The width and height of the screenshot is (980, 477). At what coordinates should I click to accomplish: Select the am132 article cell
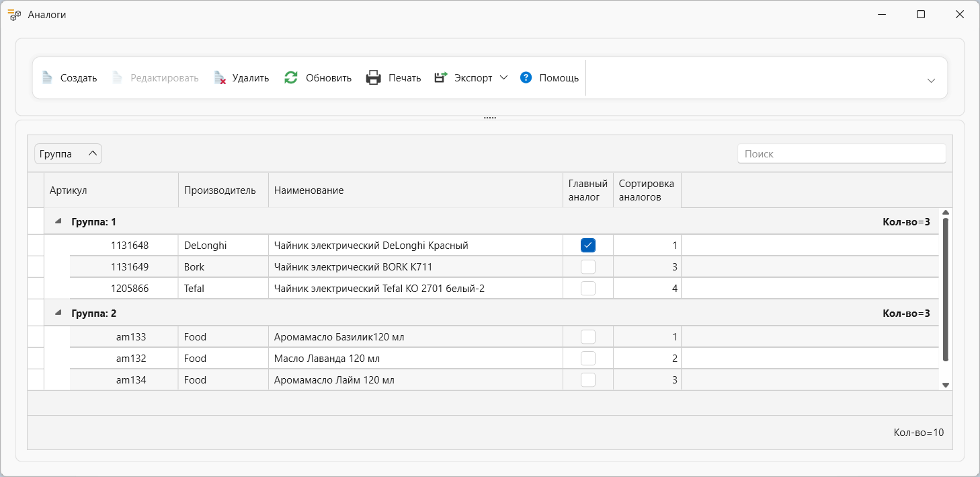pos(124,359)
